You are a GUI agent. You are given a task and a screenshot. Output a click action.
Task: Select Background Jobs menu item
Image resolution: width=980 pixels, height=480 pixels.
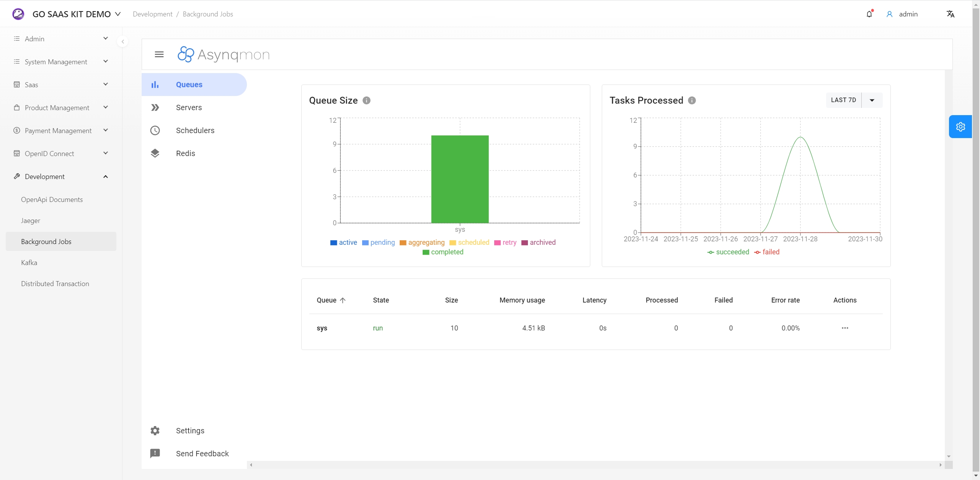tap(46, 242)
